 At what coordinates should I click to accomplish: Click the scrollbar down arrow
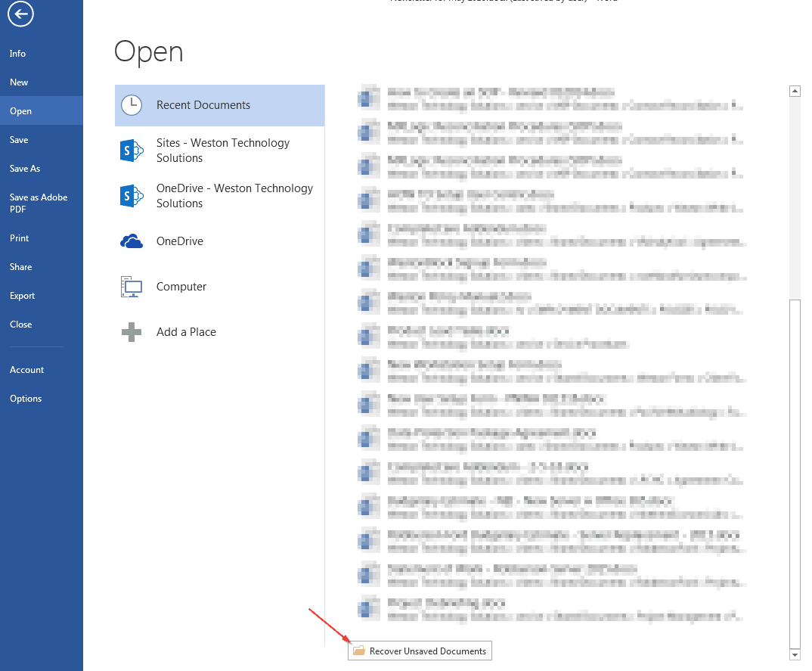(x=795, y=654)
